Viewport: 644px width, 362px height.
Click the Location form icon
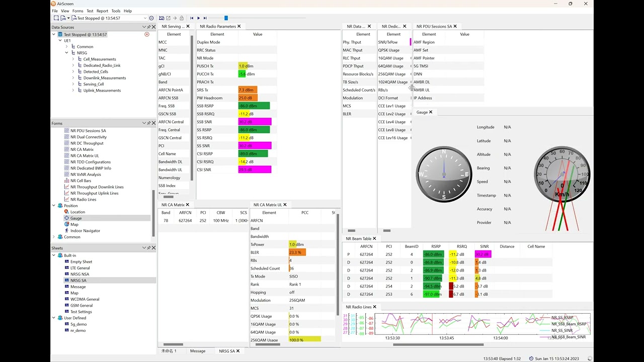(x=66, y=212)
